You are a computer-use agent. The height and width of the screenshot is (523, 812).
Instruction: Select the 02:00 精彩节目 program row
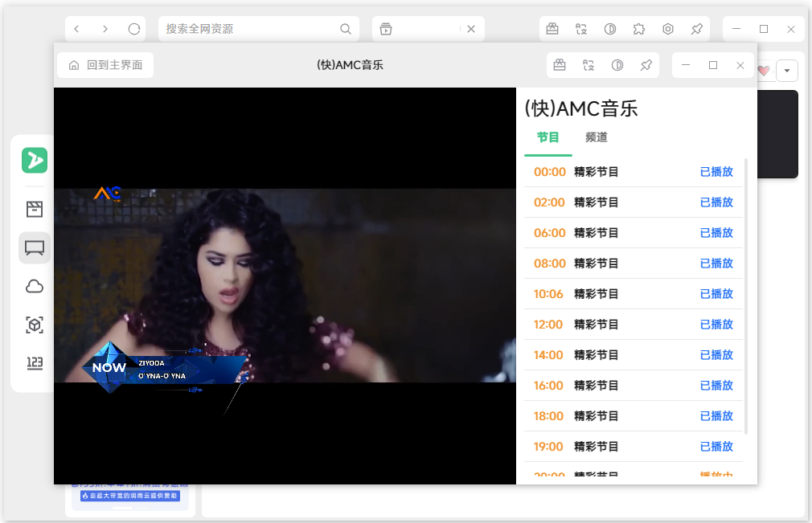click(634, 202)
